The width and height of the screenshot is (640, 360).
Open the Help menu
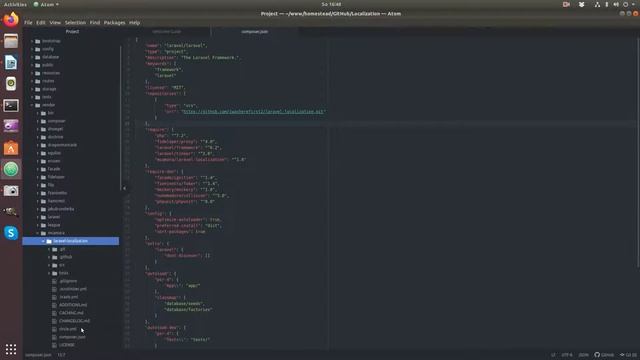coord(134,23)
